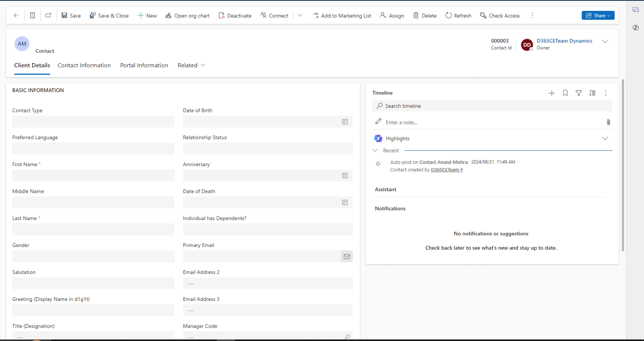Open Anniversary calendar picker

[x=345, y=175]
